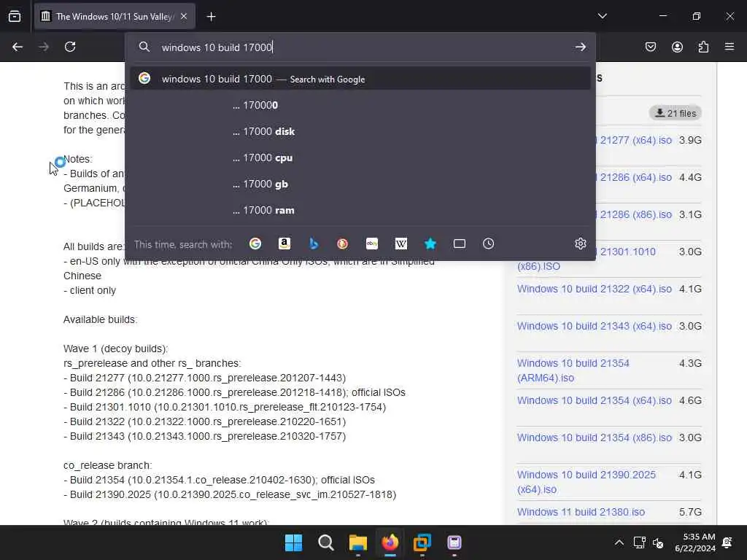Viewport: 747px width, 560px height.
Task: Select the '... 17000 ram' suggestion
Action: 360,210
